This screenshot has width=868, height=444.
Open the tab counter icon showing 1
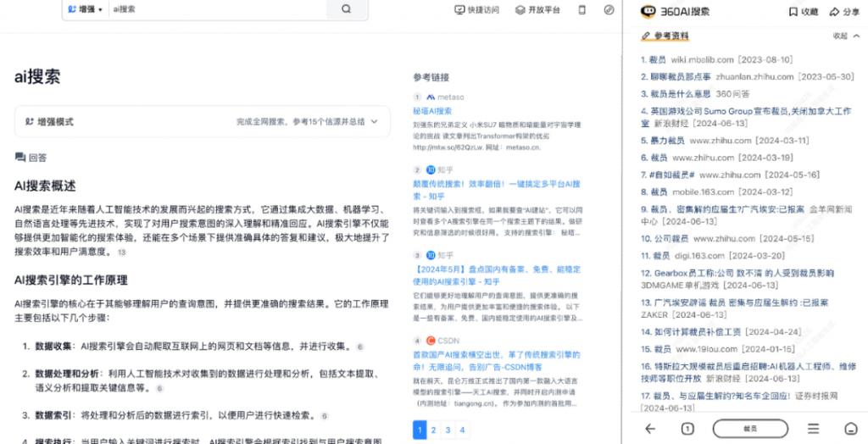click(x=687, y=429)
